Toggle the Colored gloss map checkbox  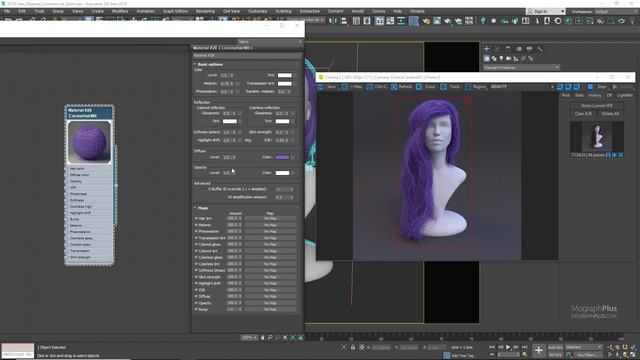[196, 244]
